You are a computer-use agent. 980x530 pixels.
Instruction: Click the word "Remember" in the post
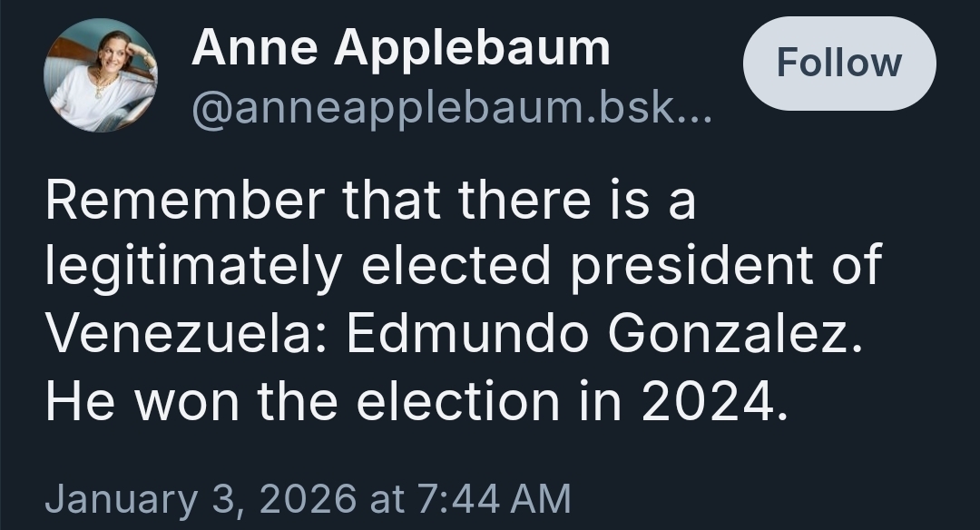tap(182, 201)
